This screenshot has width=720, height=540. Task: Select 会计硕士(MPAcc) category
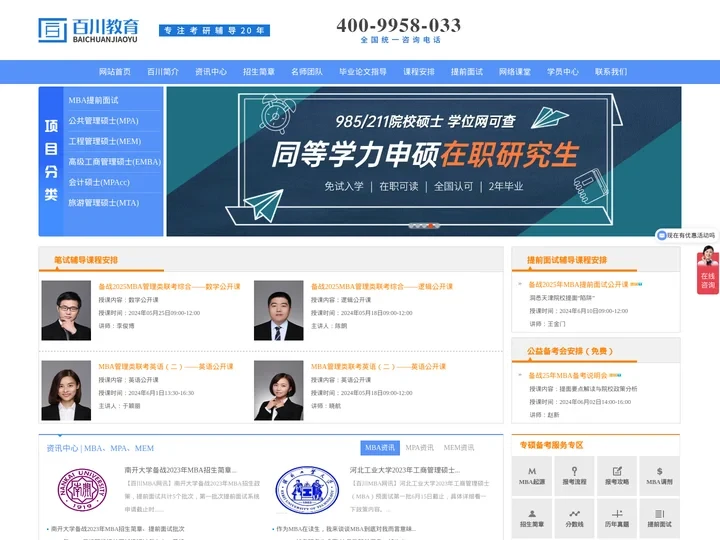(x=99, y=182)
